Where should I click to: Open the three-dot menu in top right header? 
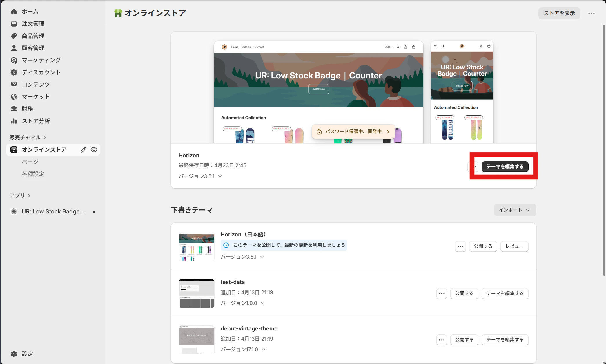click(x=592, y=13)
